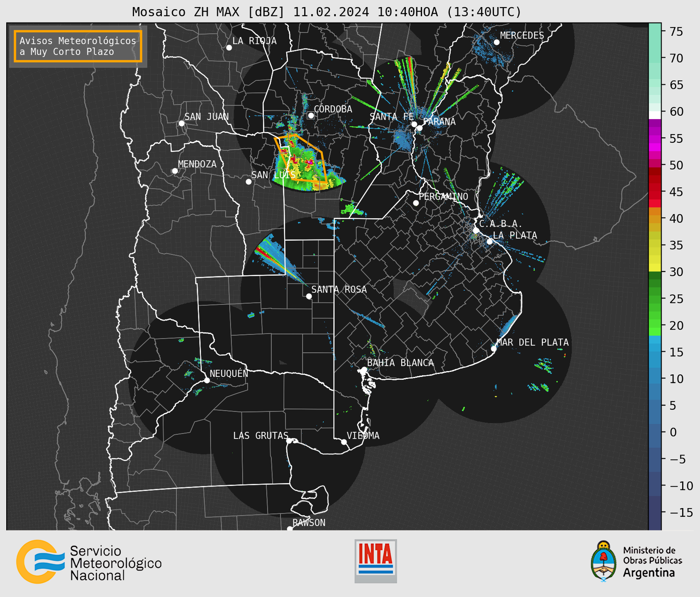Click the 60 dBZ white colorbar segment
700x597 pixels.
655,115
